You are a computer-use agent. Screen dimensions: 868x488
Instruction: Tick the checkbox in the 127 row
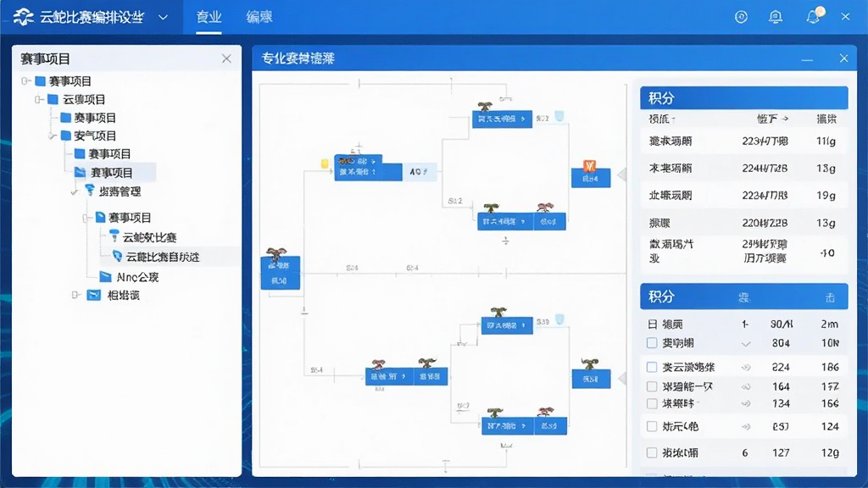pos(652,452)
